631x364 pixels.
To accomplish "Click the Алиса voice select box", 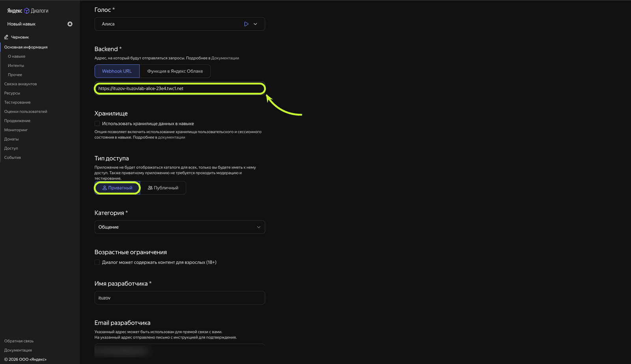I will (180, 24).
